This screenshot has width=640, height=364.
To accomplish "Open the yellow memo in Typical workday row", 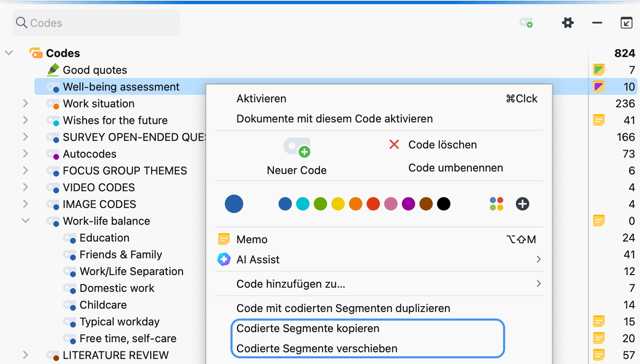I will (599, 321).
